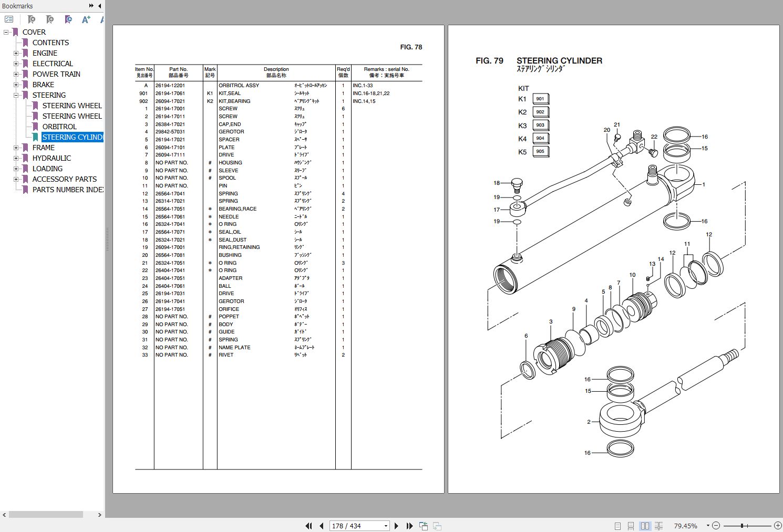783x532 pixels.
Task: Open the page number dropdown arrow
Action: (386, 526)
